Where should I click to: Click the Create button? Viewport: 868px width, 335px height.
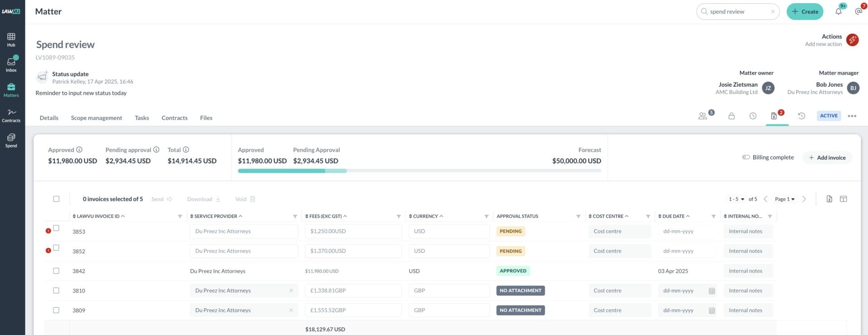coord(805,12)
